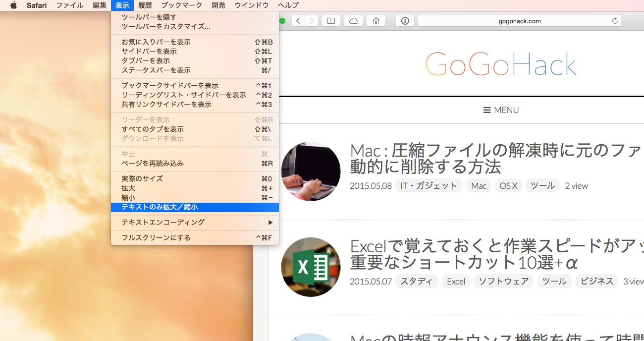
Task: Choose 縮小 zoom out item
Action: point(195,198)
